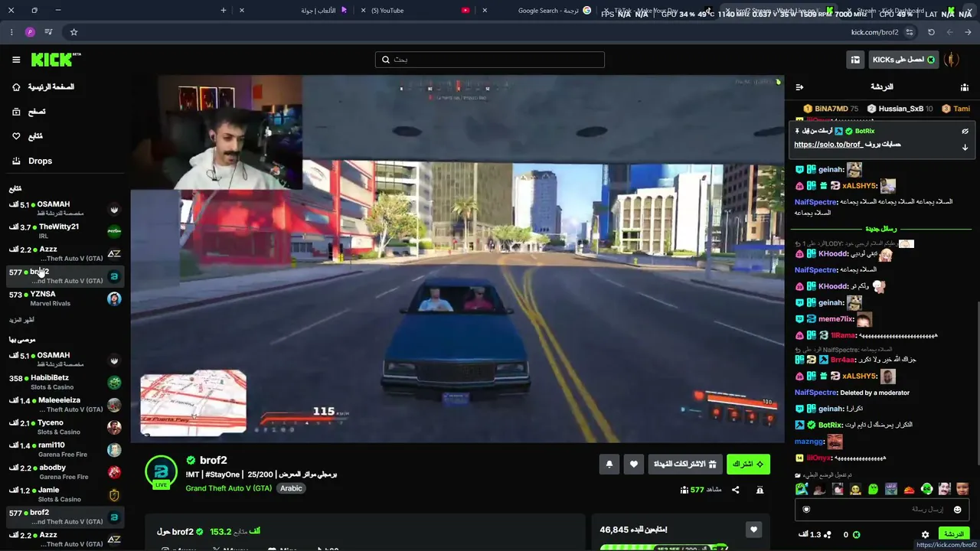Open TheWitty21 channel in the sidebar
This screenshot has height=551, width=980.
pyautogui.click(x=64, y=231)
